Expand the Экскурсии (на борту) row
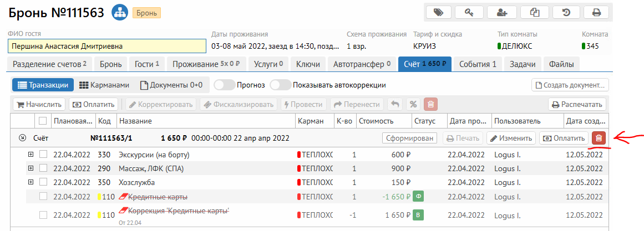The height and width of the screenshot is (231, 644). click(31, 154)
